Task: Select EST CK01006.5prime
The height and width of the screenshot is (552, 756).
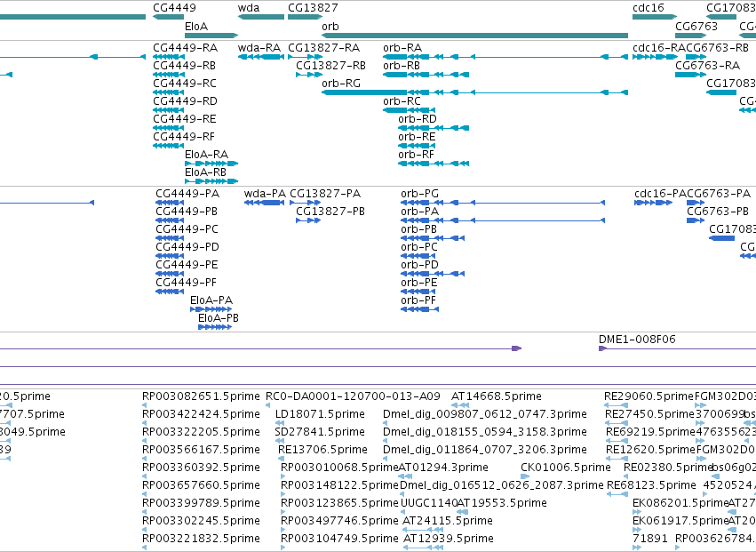Action: point(566,468)
